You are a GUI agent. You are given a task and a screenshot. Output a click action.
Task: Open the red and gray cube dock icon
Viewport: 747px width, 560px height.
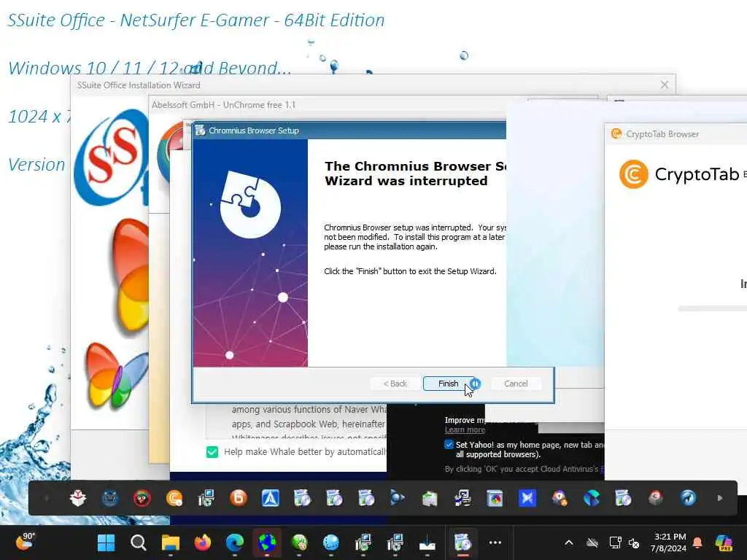coord(656,498)
